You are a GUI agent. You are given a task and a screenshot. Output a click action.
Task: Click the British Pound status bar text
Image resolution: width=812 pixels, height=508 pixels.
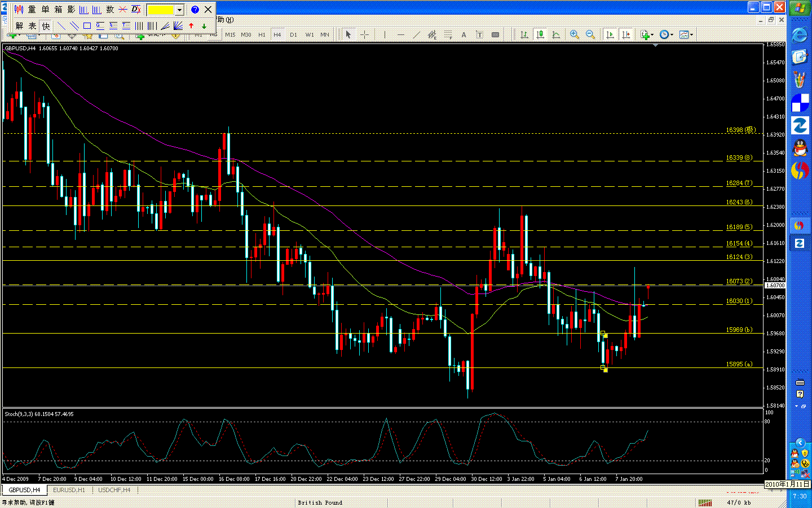click(320, 502)
